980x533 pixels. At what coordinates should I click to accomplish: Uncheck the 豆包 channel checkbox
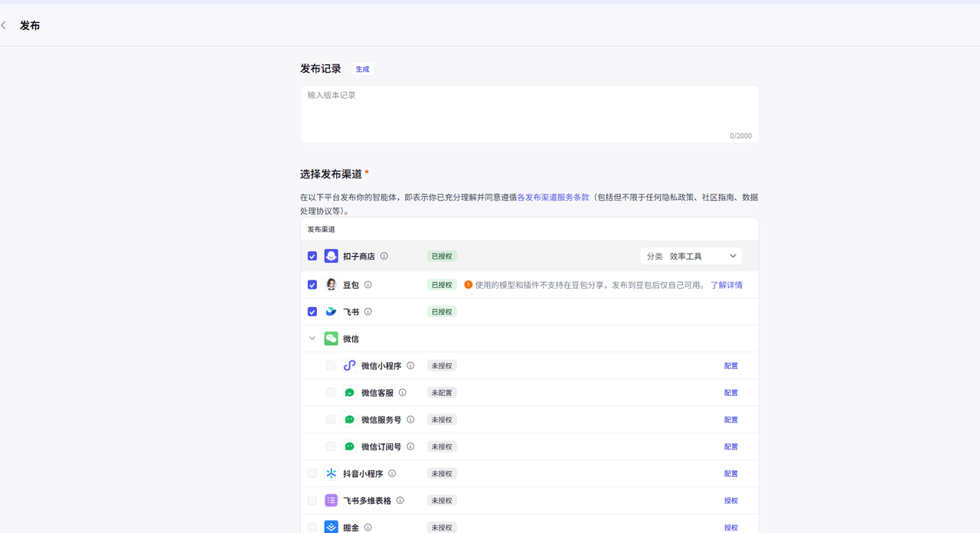pyautogui.click(x=312, y=284)
